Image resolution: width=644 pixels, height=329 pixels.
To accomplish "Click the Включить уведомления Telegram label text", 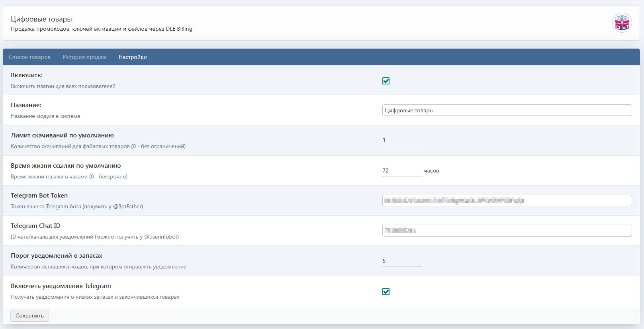I will (61, 286).
